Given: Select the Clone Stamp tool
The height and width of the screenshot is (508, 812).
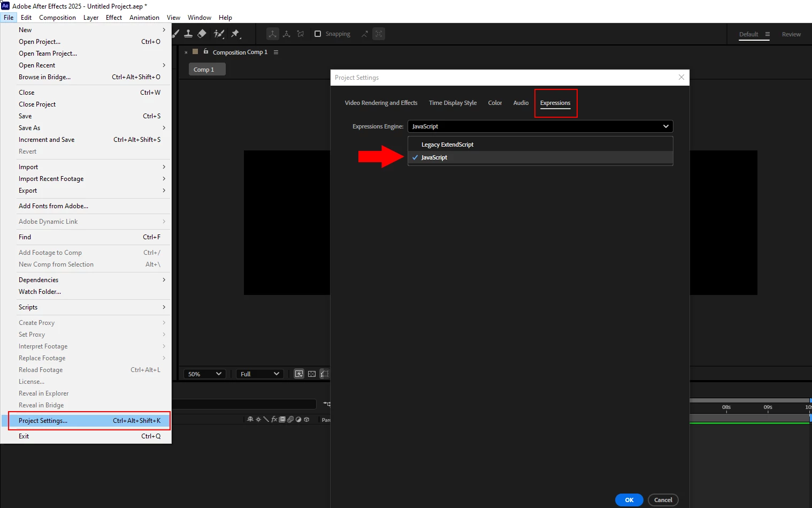Looking at the screenshot, I should [188, 34].
